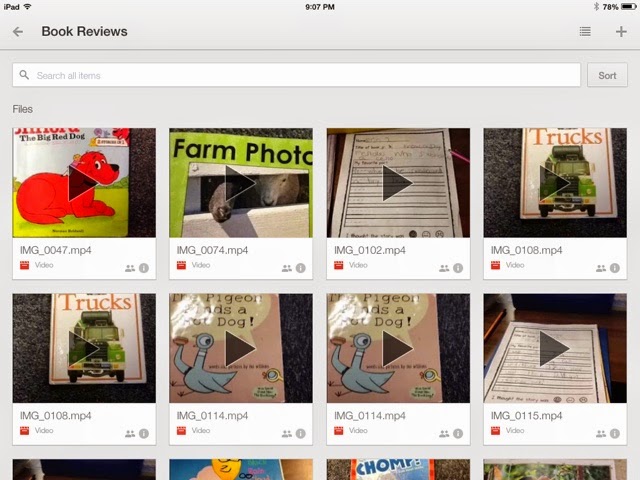Tap the 78% battery percentage text
This screenshot has width=640, height=480.
point(610,7)
